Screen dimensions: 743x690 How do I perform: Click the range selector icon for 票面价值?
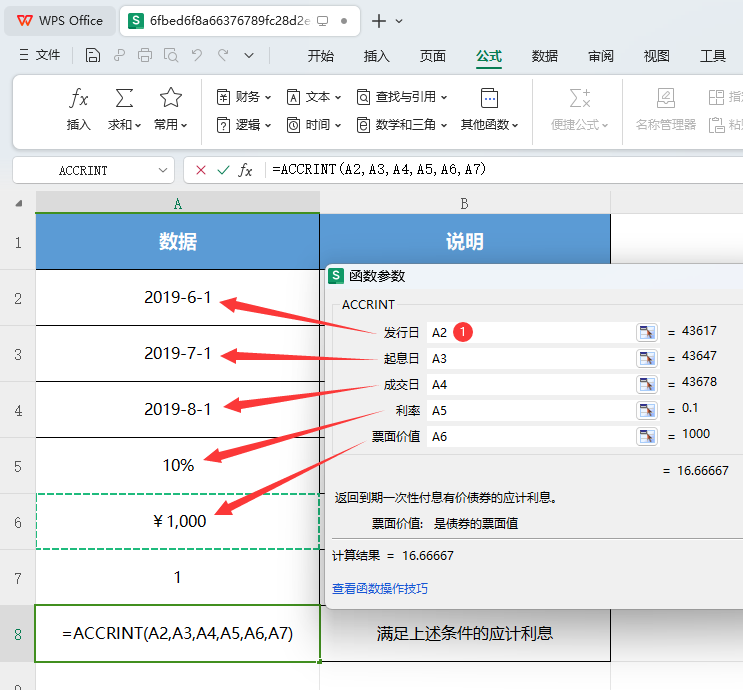point(646,436)
